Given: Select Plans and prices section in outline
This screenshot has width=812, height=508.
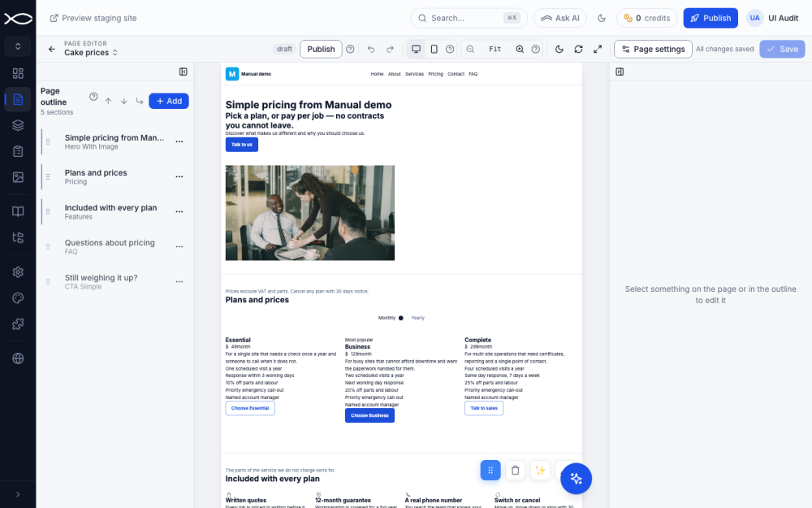Looking at the screenshot, I should tap(114, 176).
